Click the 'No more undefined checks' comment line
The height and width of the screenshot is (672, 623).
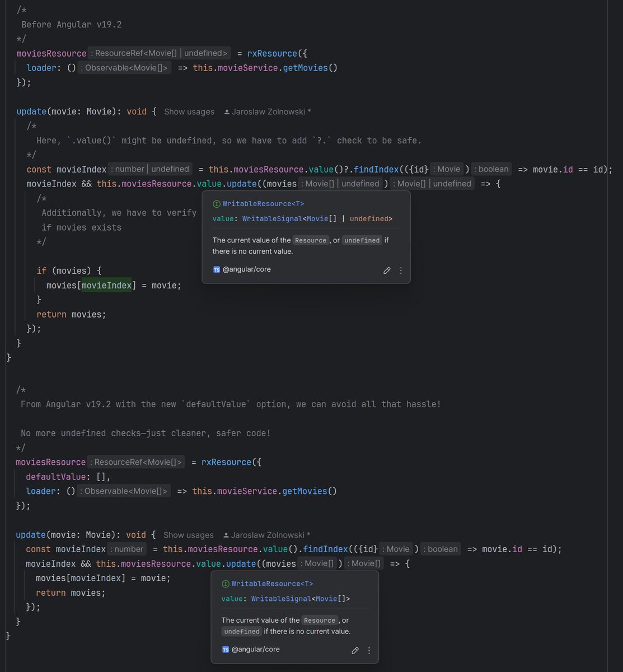point(146,433)
